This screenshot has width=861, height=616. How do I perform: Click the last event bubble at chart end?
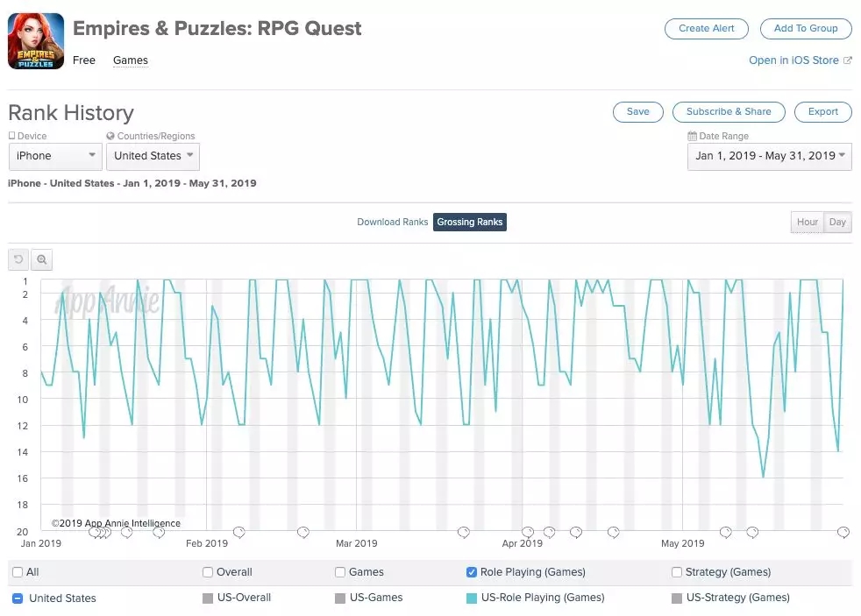coord(843,532)
